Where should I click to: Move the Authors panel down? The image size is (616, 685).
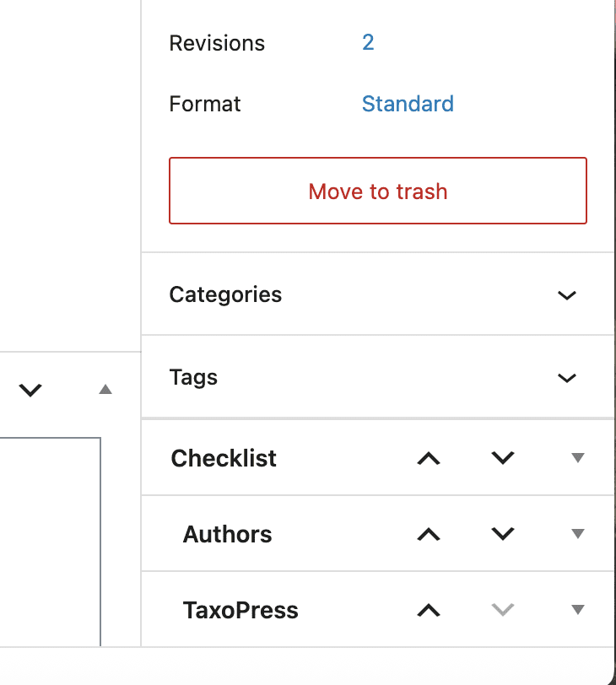[502, 534]
